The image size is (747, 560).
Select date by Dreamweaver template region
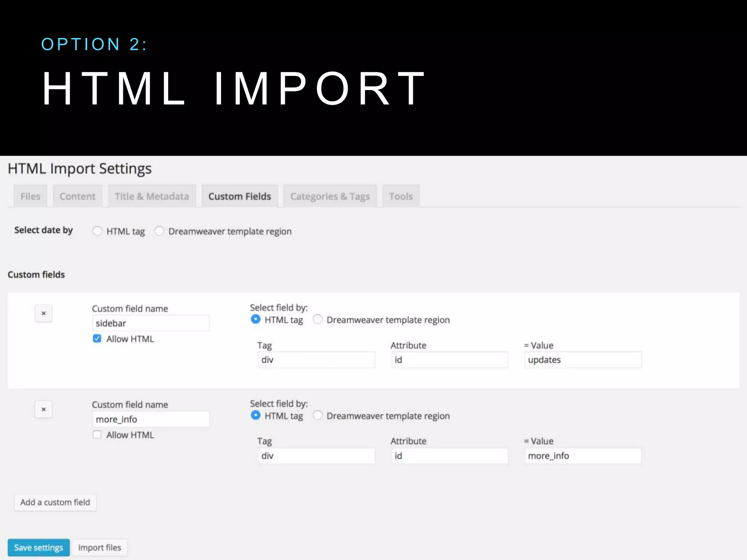pyautogui.click(x=159, y=231)
